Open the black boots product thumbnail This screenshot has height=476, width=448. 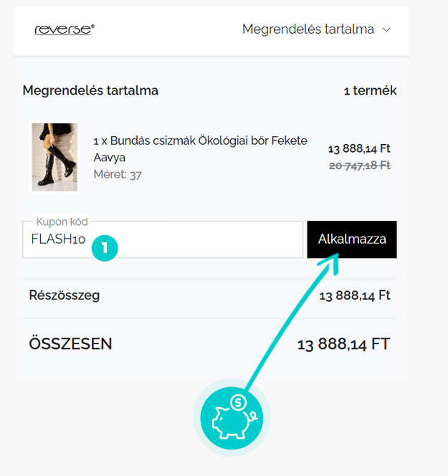(x=54, y=156)
